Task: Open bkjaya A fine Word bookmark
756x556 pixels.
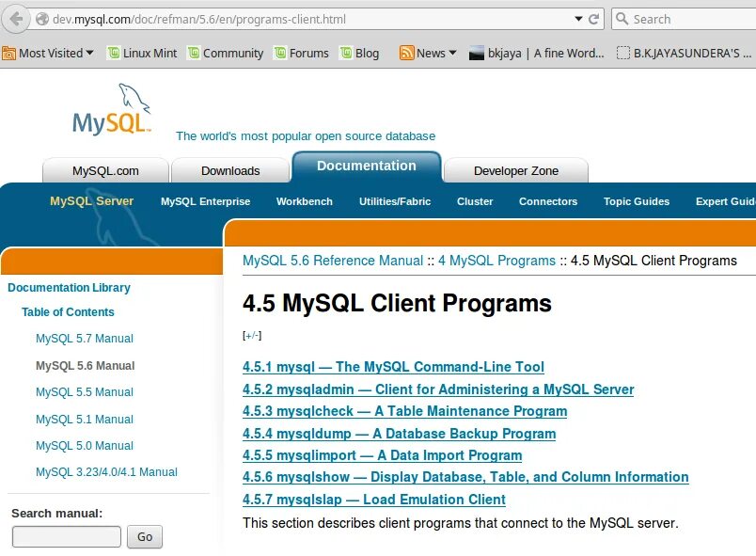Action: point(537,53)
